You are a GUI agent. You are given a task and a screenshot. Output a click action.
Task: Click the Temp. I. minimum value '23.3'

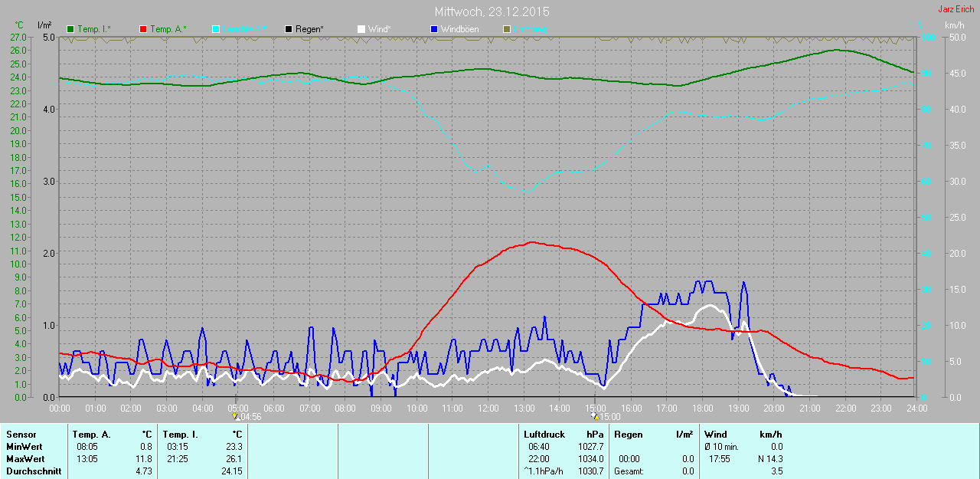(x=234, y=447)
